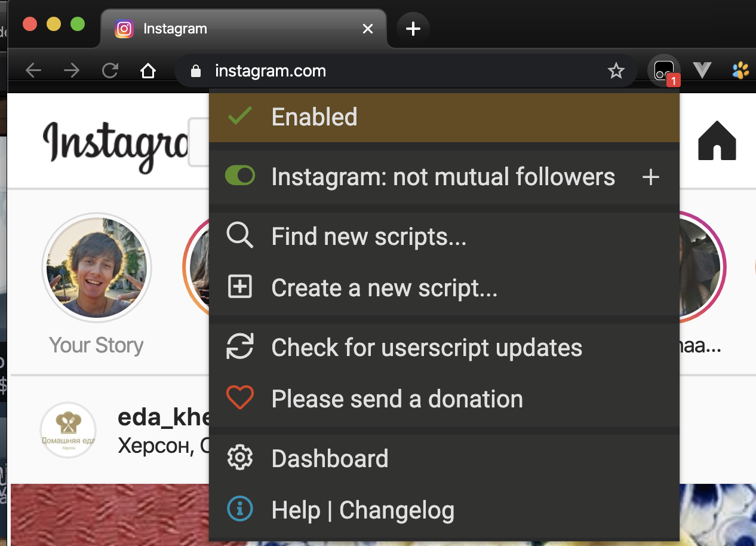Screen dimensions: 756x546
Task: Open the story avatar at the right edge
Action: click(x=703, y=267)
